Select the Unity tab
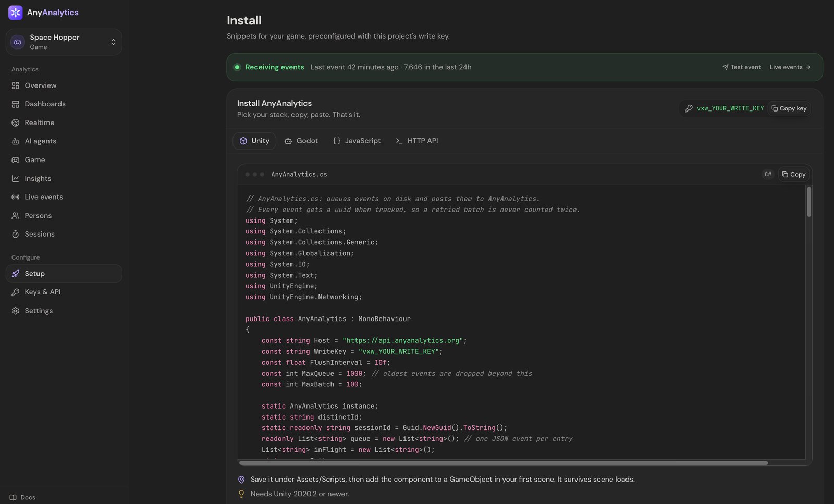The width and height of the screenshot is (834, 504). pos(254,141)
